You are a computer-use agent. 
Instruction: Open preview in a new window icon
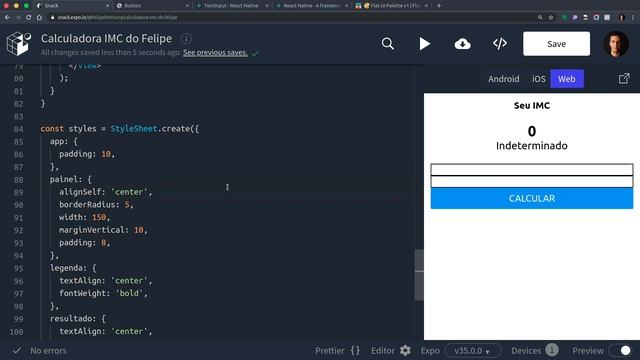click(624, 78)
